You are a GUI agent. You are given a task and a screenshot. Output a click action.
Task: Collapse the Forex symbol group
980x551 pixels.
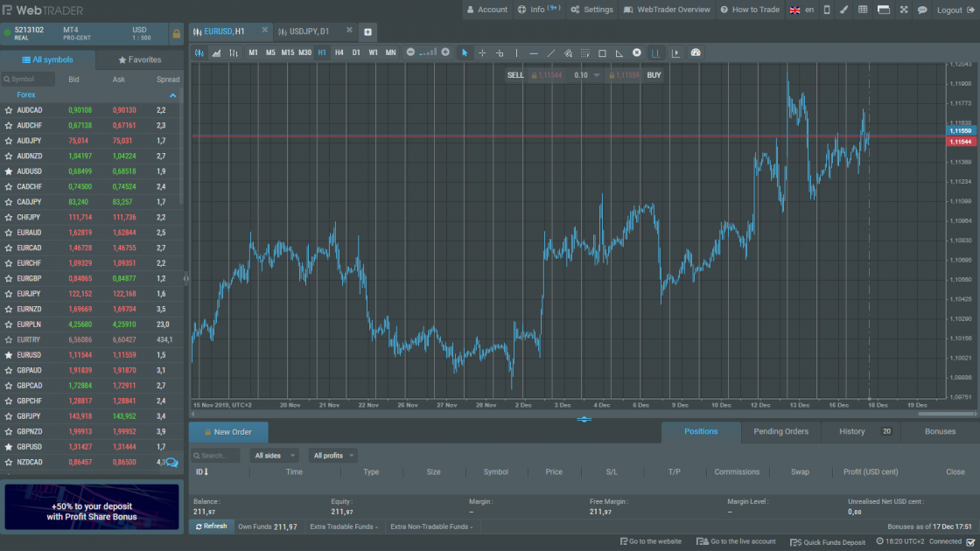pos(172,95)
